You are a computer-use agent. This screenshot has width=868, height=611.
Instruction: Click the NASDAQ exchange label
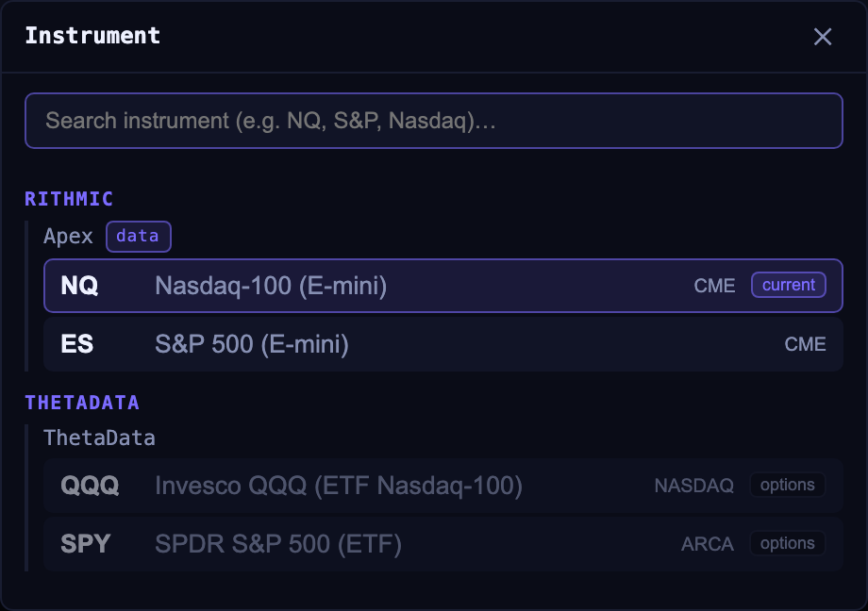click(x=693, y=486)
